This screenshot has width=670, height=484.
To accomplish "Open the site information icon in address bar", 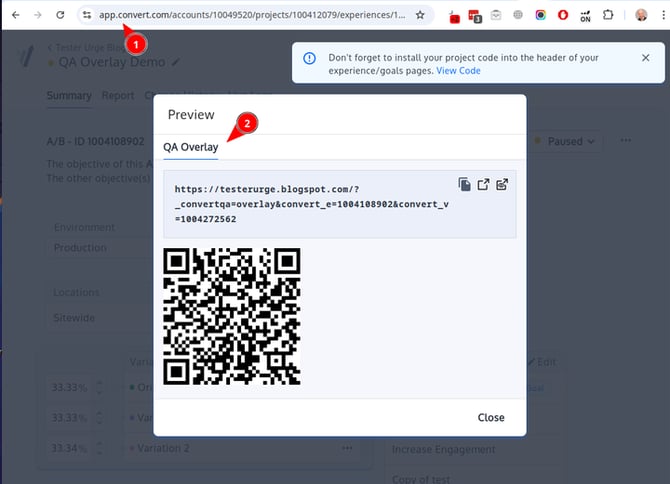I will click(x=87, y=15).
